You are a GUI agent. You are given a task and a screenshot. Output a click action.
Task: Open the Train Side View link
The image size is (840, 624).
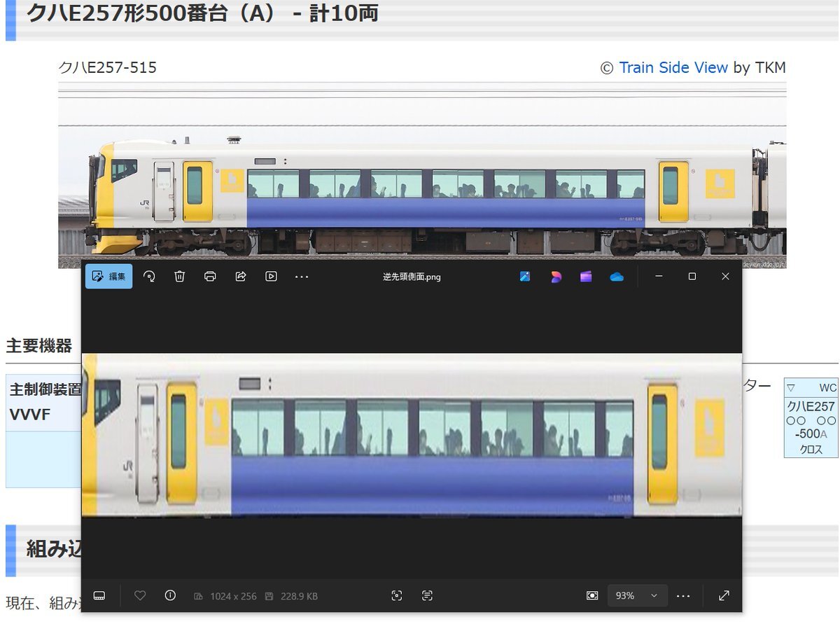tap(673, 67)
